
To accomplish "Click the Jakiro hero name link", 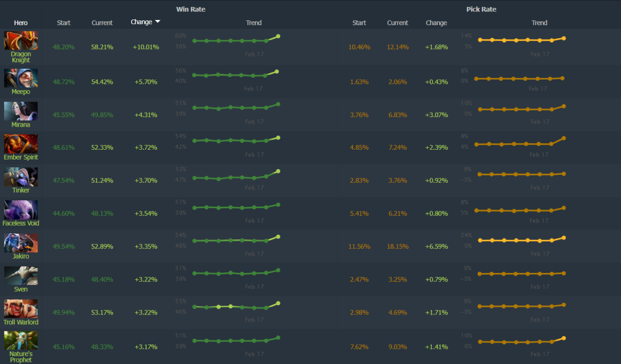I will pos(21,256).
